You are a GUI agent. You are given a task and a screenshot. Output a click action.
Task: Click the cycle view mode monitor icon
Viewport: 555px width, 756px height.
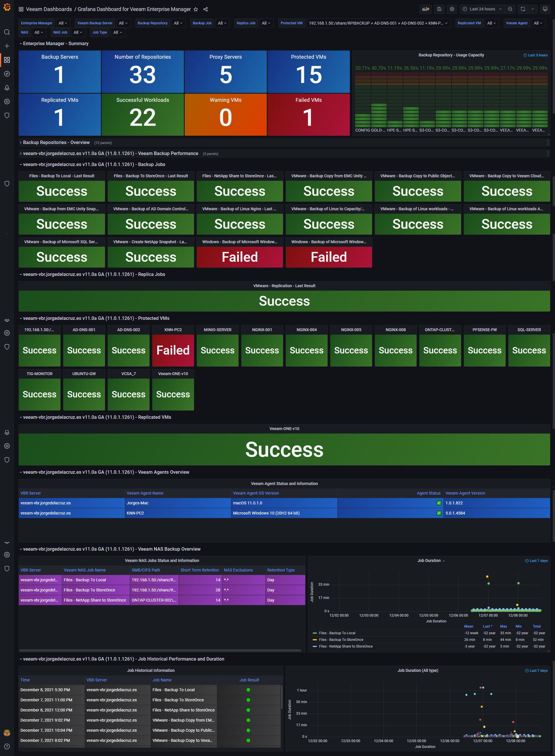coord(545,9)
